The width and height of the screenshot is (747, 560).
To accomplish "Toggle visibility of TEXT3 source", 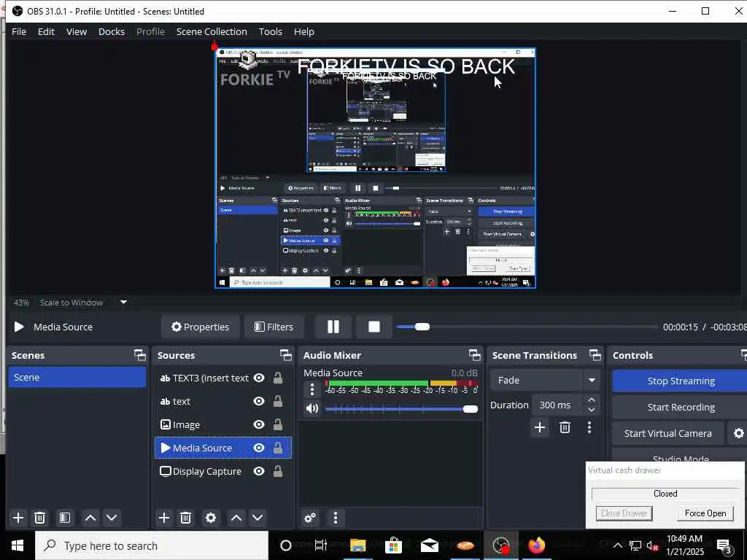I will coord(259,378).
